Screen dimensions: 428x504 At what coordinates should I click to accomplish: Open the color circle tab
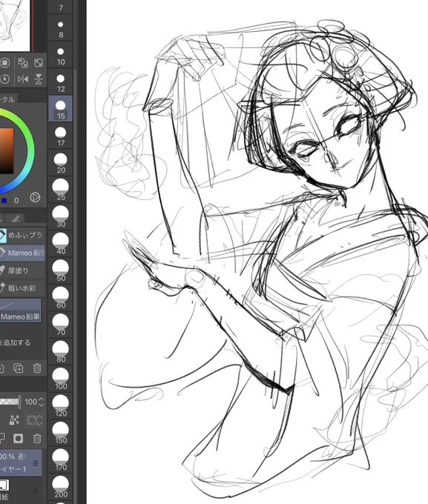pos(8,99)
